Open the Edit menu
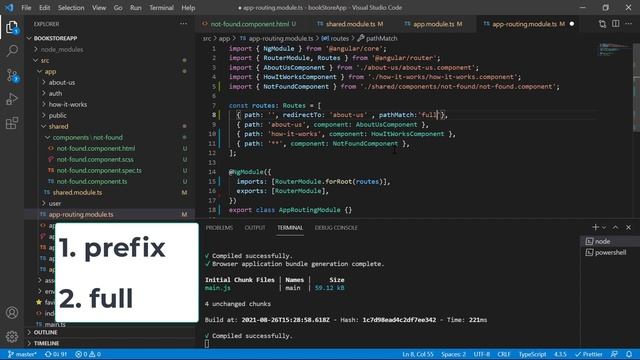640x360 pixels. click(44, 7)
